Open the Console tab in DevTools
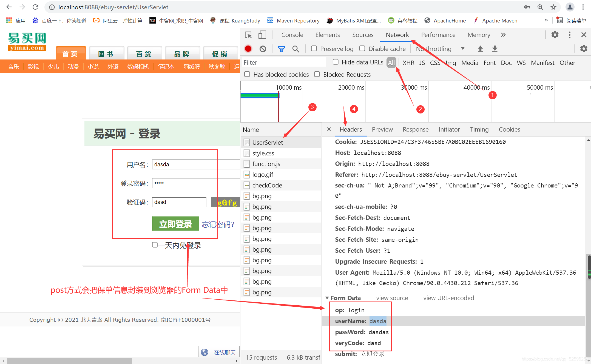591x364 pixels. 292,35
